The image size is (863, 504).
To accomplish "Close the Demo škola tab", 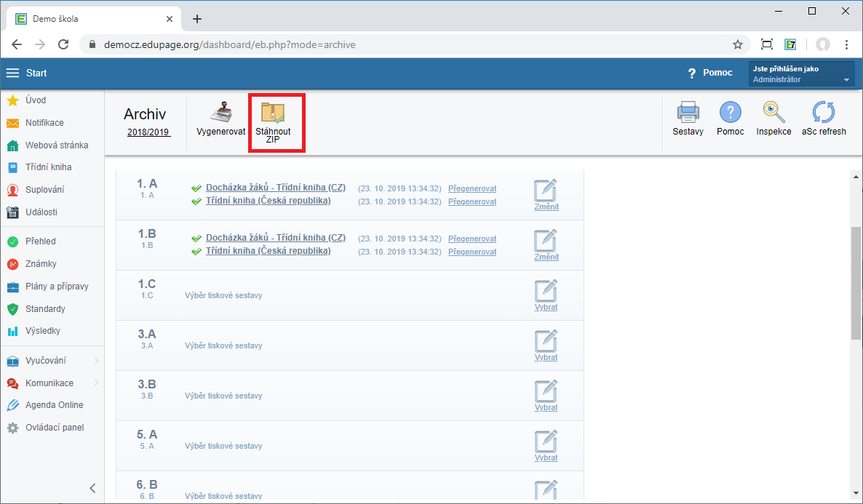I will [x=170, y=19].
